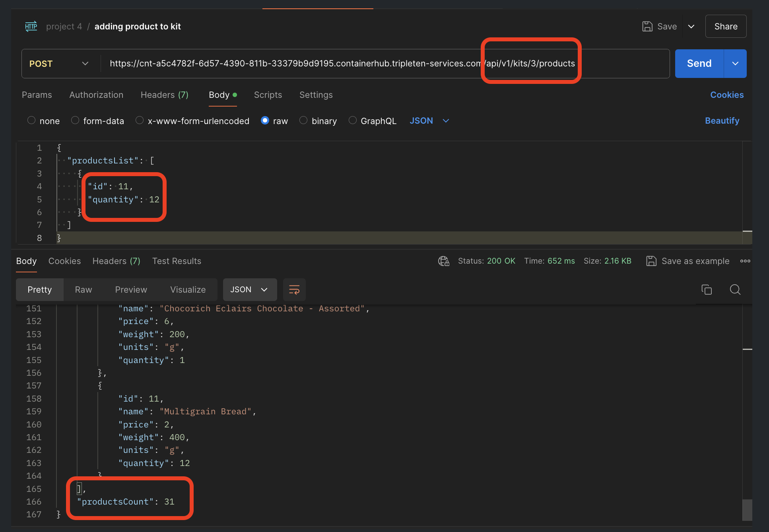
Task: Click the request URL input field
Action: [x=385, y=64]
